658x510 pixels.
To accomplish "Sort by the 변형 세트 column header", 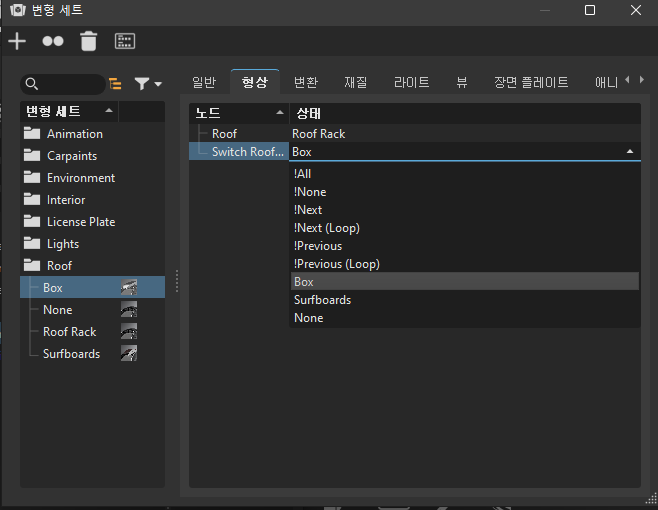I will (x=69, y=112).
